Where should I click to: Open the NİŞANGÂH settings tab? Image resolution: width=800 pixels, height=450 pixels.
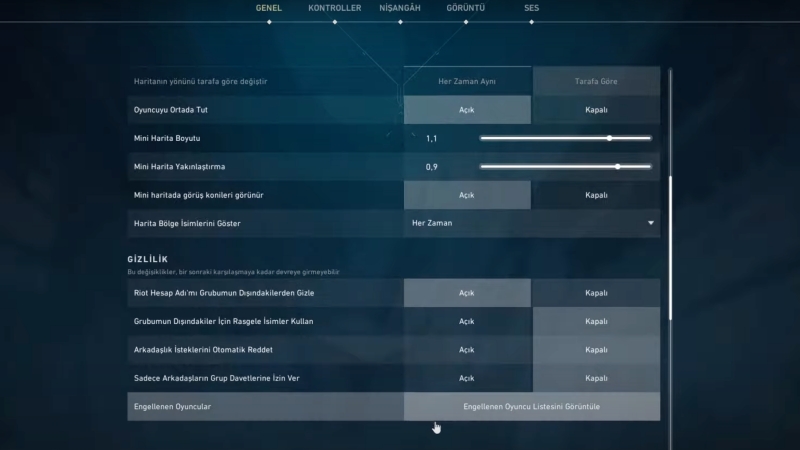(400, 8)
